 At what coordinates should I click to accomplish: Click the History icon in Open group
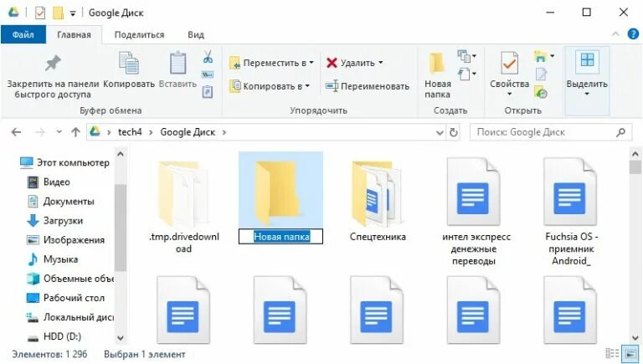click(x=542, y=93)
